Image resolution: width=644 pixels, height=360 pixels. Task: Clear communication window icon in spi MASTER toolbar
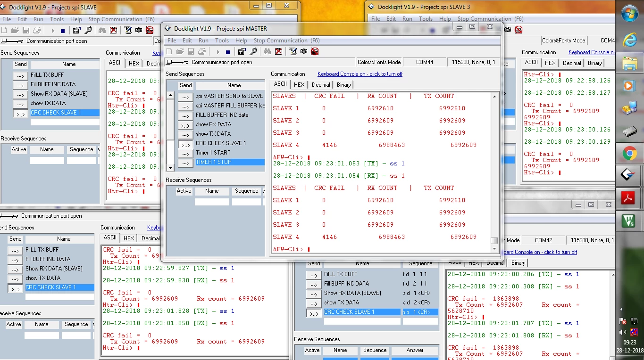pyautogui.click(x=278, y=51)
